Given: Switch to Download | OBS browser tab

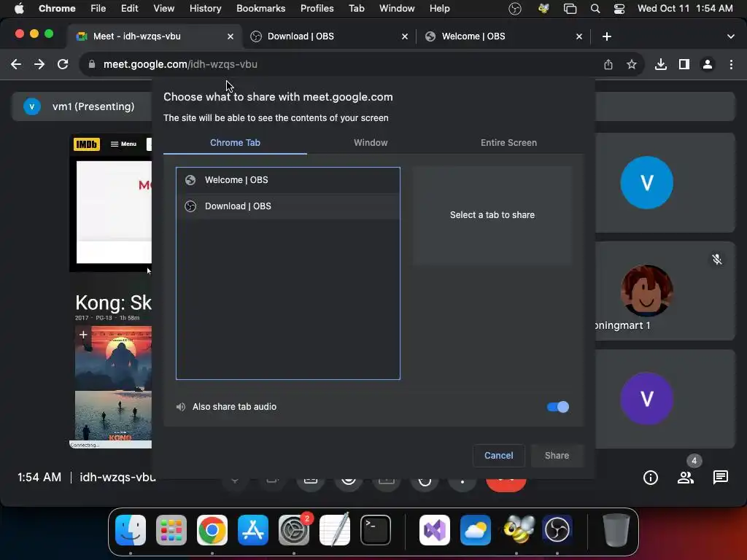Looking at the screenshot, I should (330, 36).
